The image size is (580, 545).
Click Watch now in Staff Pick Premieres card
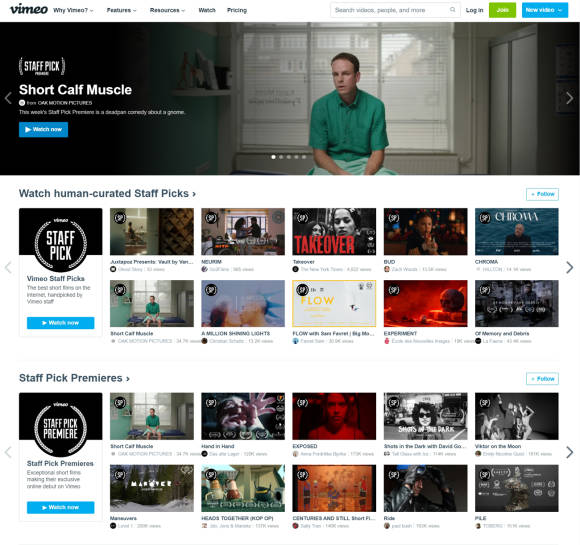pos(60,508)
